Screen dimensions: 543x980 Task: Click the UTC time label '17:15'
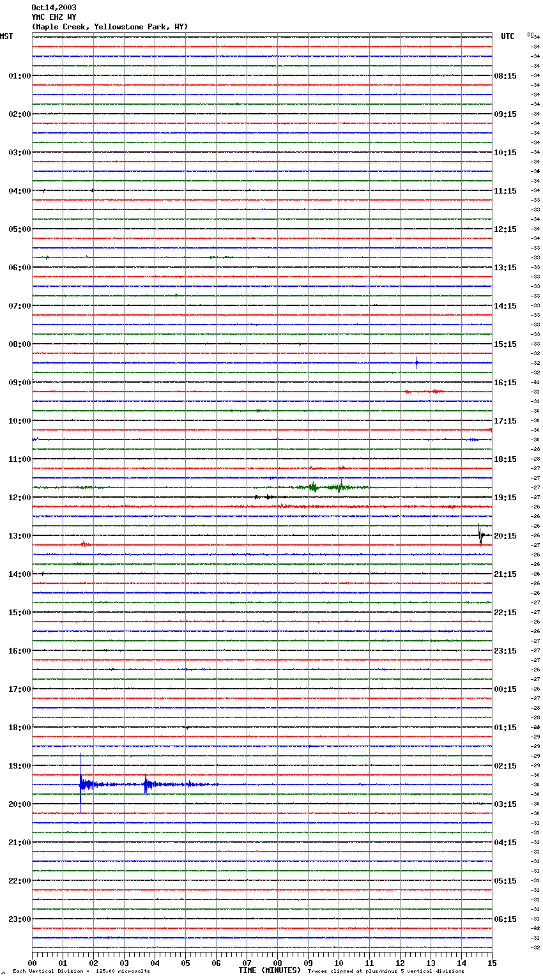coord(505,421)
